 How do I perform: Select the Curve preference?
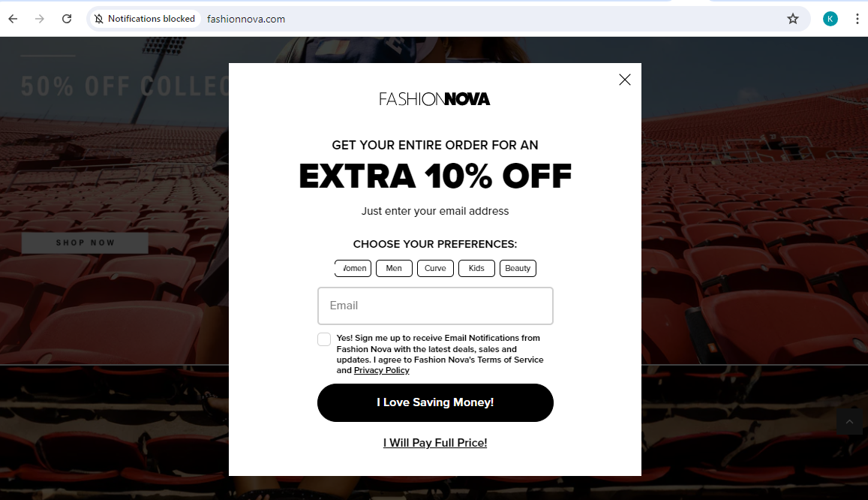[435, 268]
